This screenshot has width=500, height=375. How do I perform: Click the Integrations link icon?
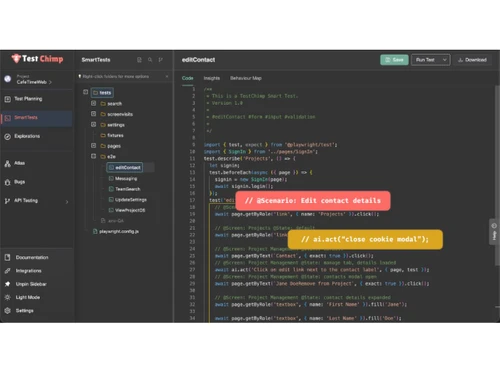click(7, 271)
